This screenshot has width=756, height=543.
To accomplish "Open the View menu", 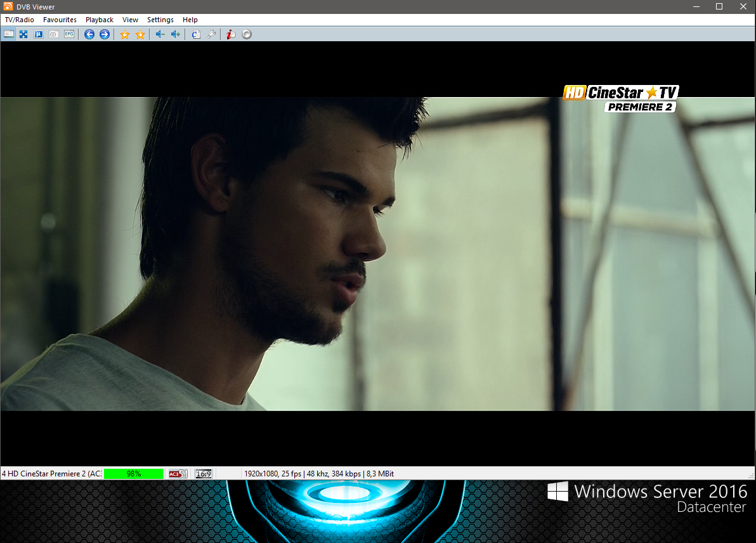I will point(130,20).
